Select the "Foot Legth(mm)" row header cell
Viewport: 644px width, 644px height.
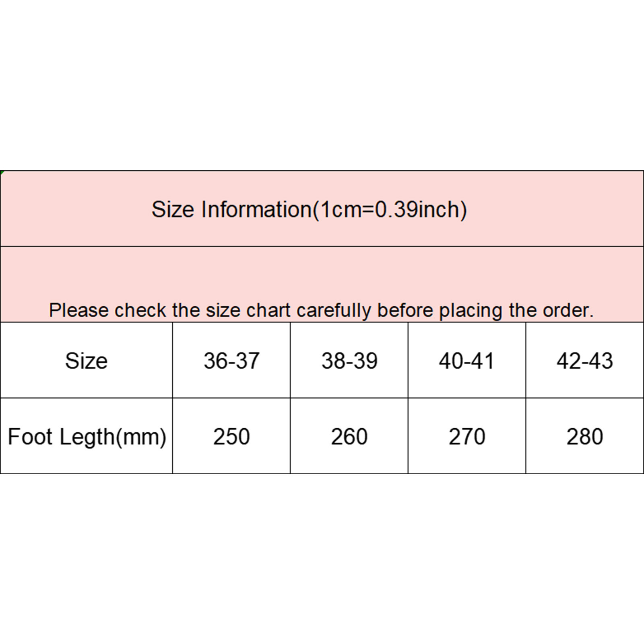pyautogui.click(x=87, y=437)
